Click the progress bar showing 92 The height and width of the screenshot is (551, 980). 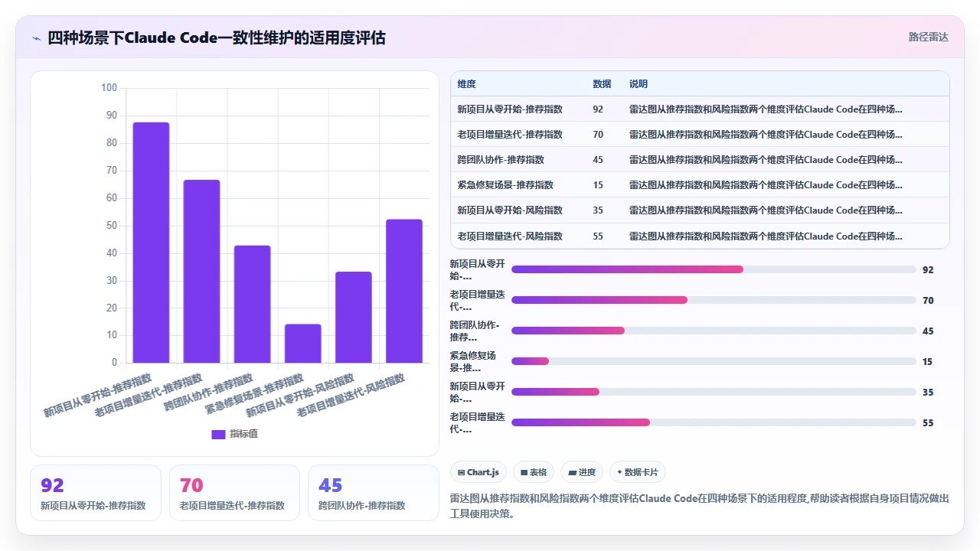pos(714,269)
